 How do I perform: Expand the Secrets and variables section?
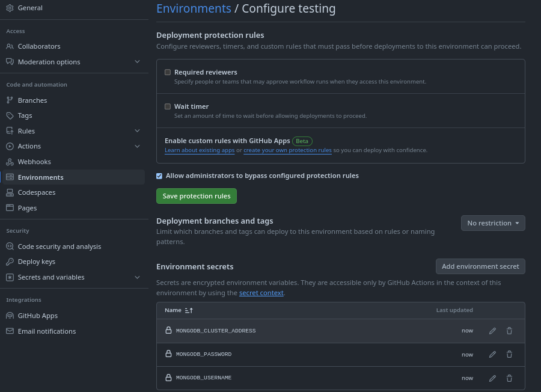coord(137,277)
